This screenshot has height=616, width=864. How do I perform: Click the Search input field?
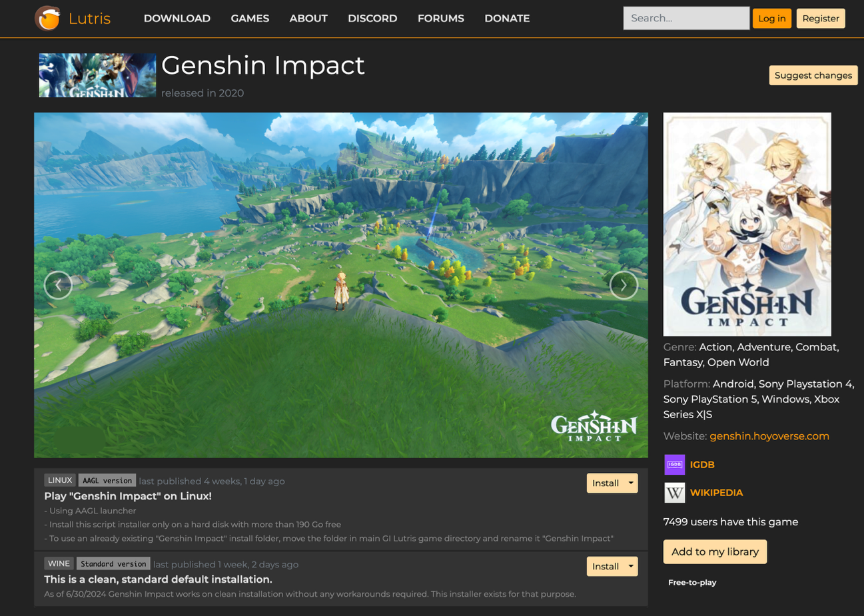click(x=685, y=18)
